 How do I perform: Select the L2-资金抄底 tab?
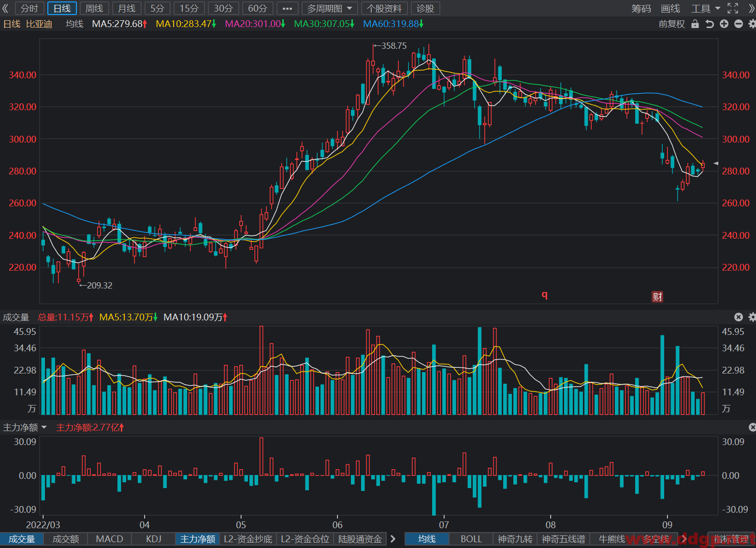(248, 539)
